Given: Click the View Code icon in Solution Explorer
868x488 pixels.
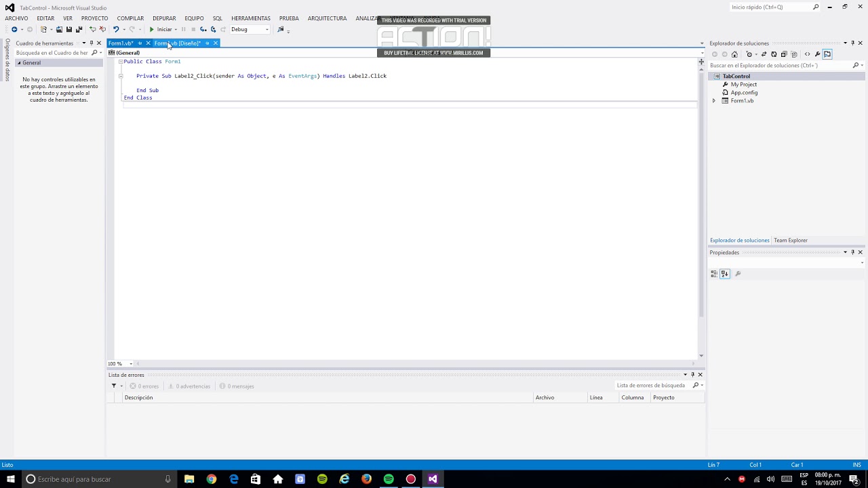Looking at the screenshot, I should [807, 54].
